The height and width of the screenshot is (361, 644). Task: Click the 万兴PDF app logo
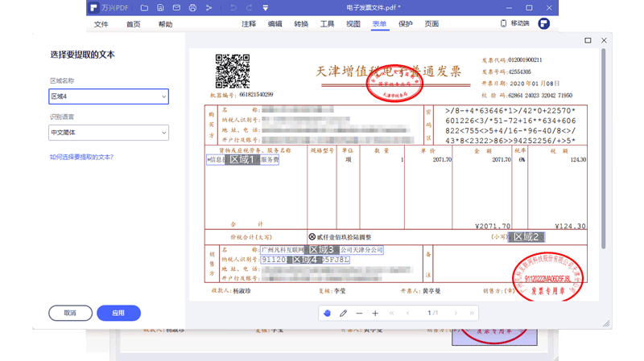coord(93,8)
